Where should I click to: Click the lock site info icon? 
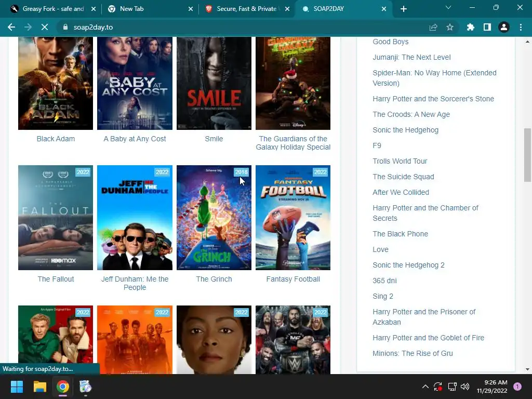click(65, 27)
